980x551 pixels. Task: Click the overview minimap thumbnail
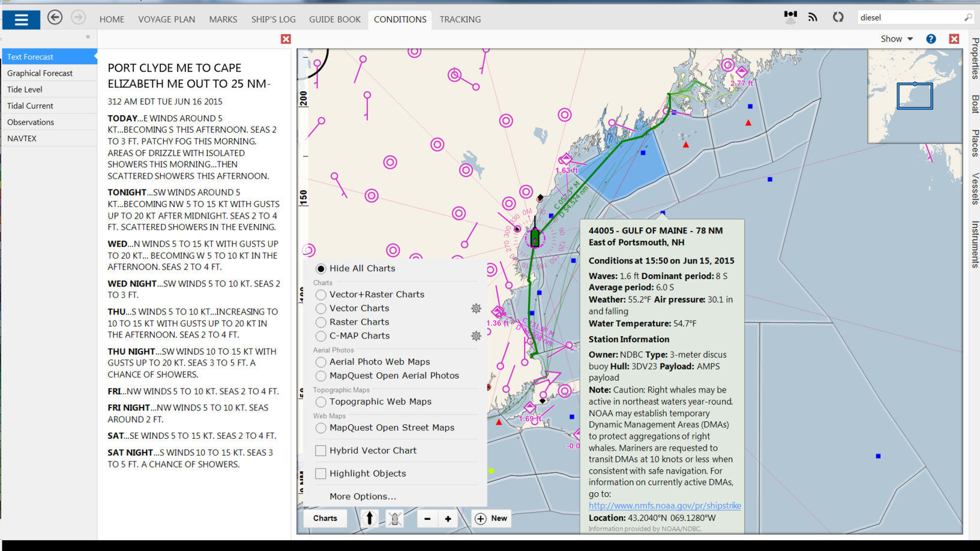[x=915, y=96]
